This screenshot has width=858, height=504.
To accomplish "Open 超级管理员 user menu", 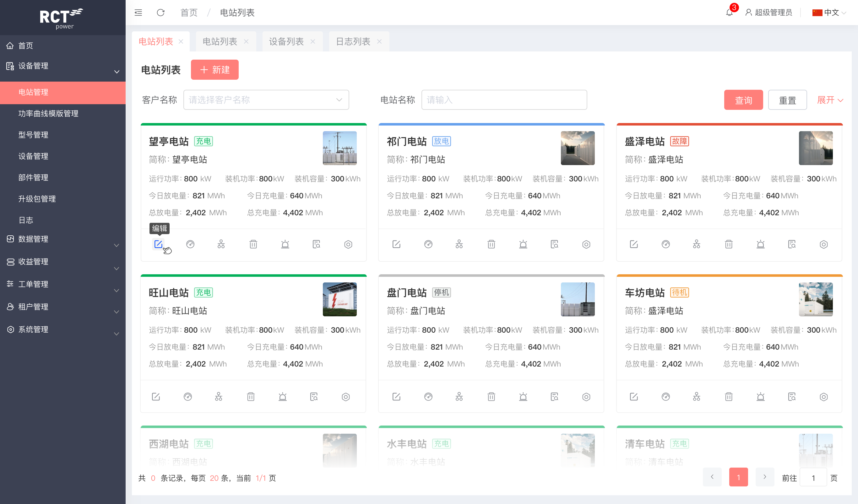I will pyautogui.click(x=768, y=13).
